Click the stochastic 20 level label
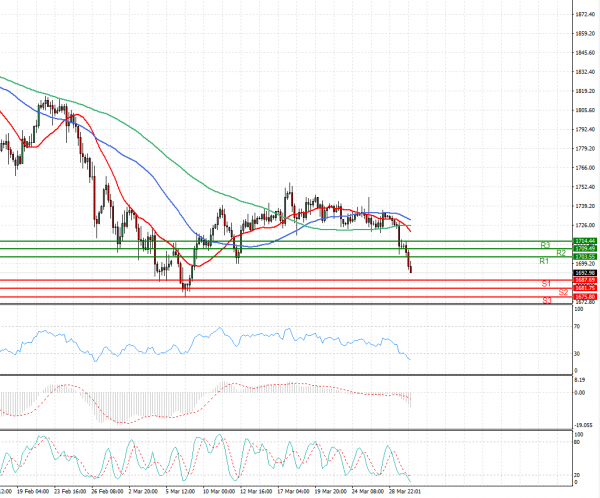The image size is (600, 498). [577, 475]
